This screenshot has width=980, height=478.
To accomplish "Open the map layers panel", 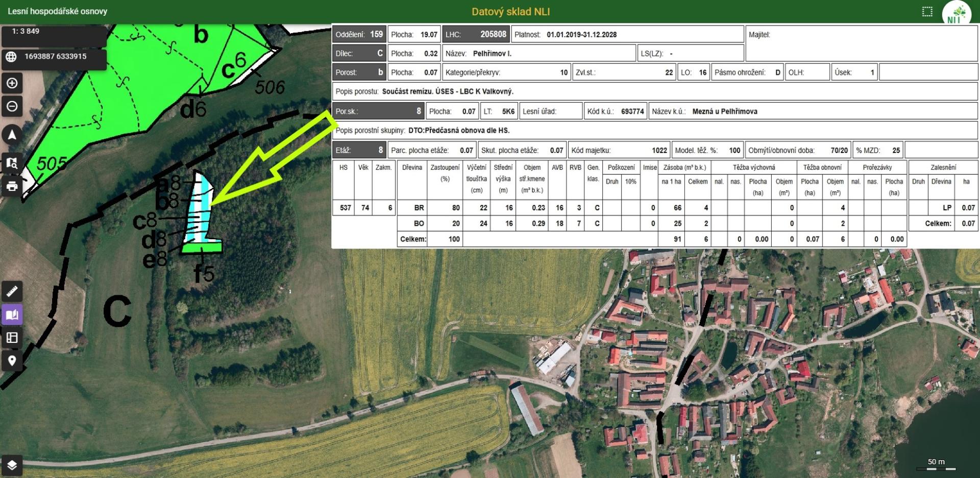I will click(x=12, y=465).
